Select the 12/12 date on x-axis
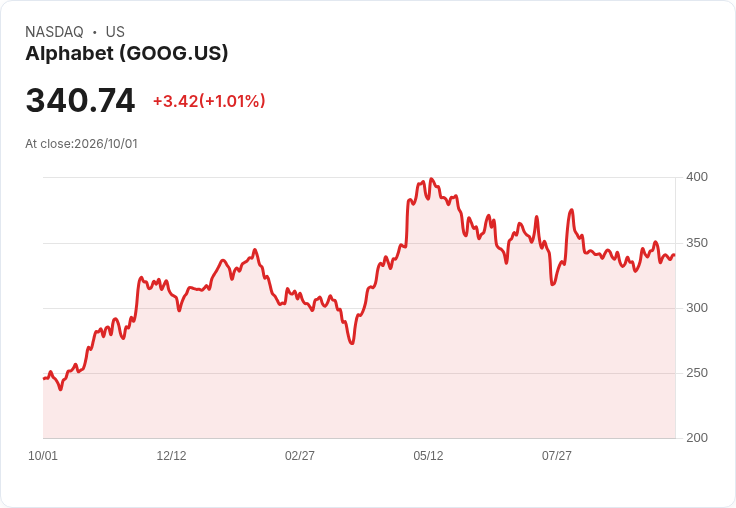This screenshot has height=508, width=736. (171, 456)
